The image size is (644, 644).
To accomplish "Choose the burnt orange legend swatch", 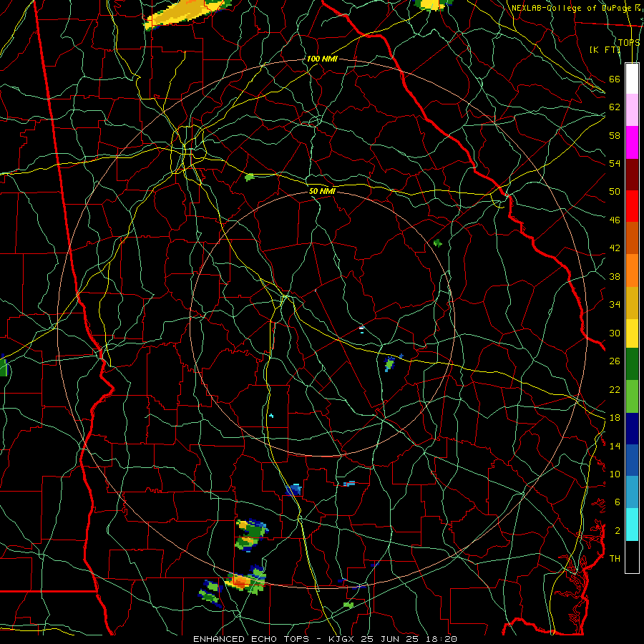I will (632, 238).
